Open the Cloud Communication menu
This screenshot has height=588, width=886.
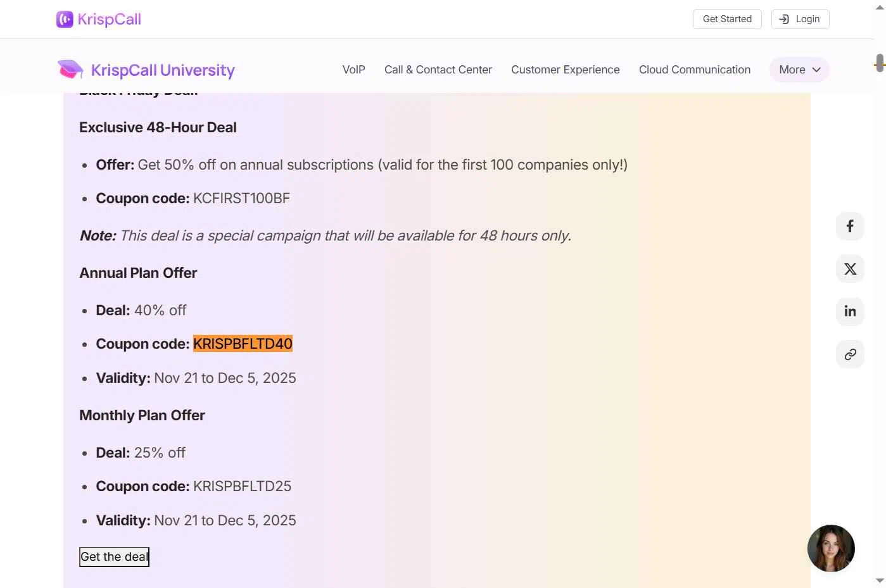click(x=695, y=70)
